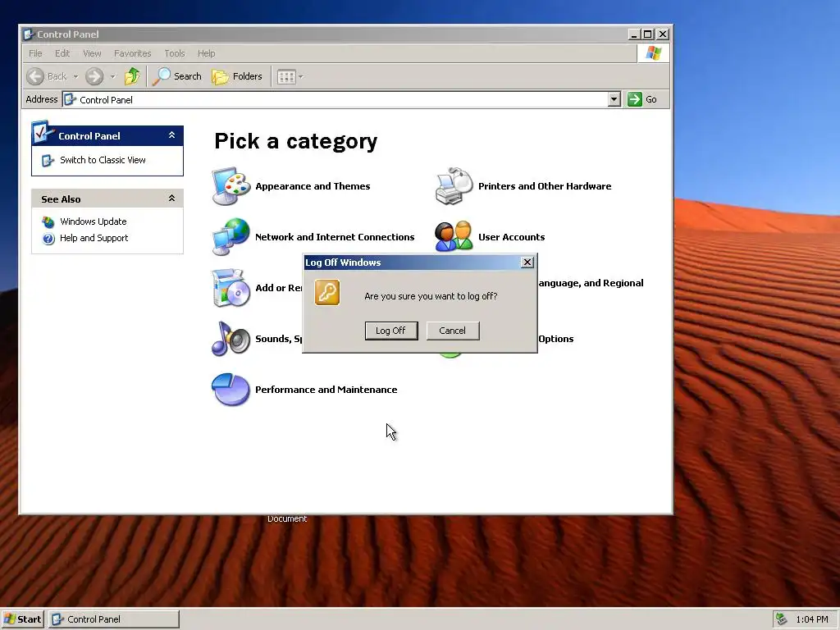840x630 pixels.
Task: Expand the Address bar dropdown arrow
Action: [x=614, y=99]
